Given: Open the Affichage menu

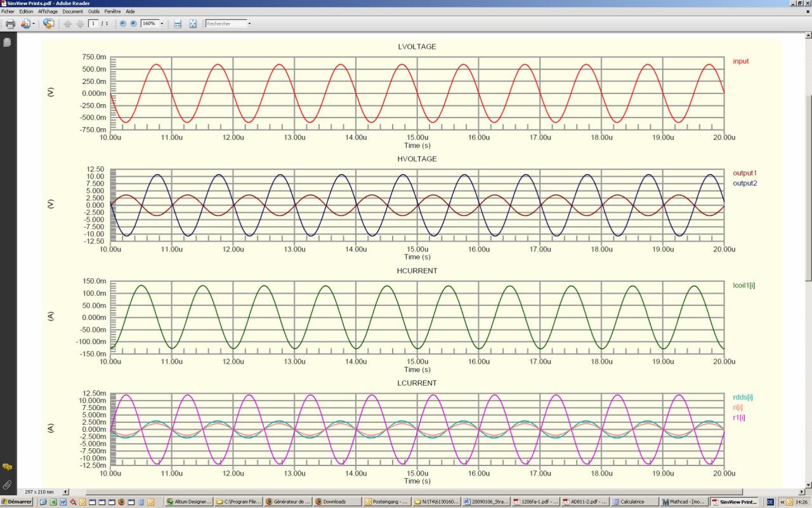Looking at the screenshot, I should tap(48, 11).
